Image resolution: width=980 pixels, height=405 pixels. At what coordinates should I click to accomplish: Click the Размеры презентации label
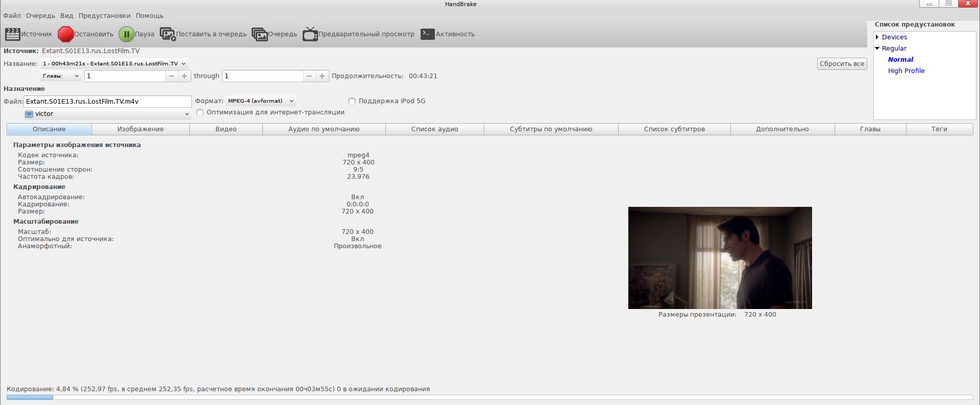pos(697,315)
